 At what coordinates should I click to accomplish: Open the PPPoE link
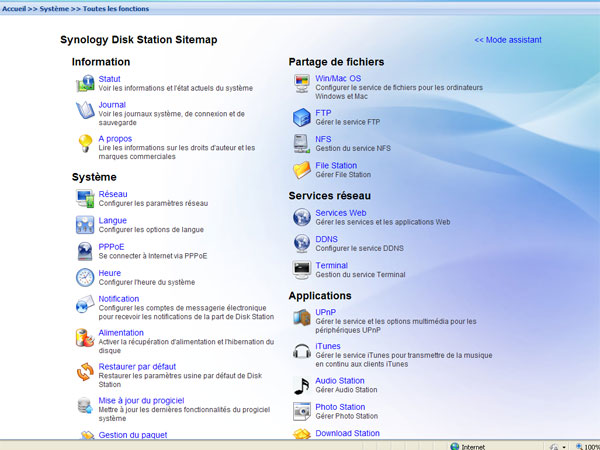(111, 247)
